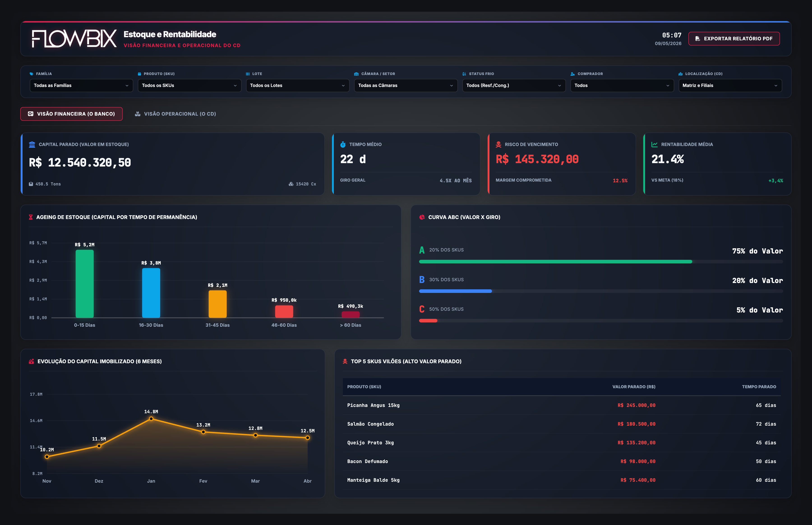Select the Visão Financeira (O Banco) tab
This screenshot has width=812, height=525.
(x=71, y=114)
